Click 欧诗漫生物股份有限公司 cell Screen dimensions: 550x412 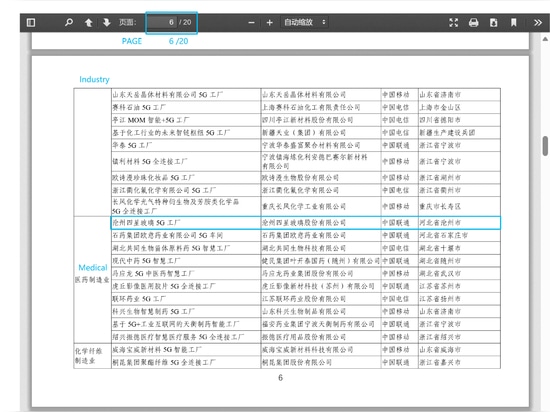click(x=321, y=178)
